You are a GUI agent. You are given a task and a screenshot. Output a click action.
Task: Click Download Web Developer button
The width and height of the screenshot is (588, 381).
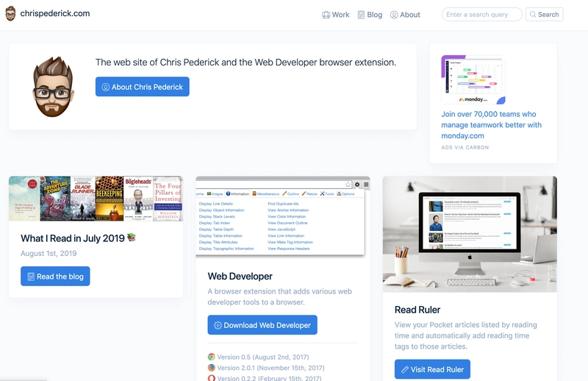click(x=262, y=325)
